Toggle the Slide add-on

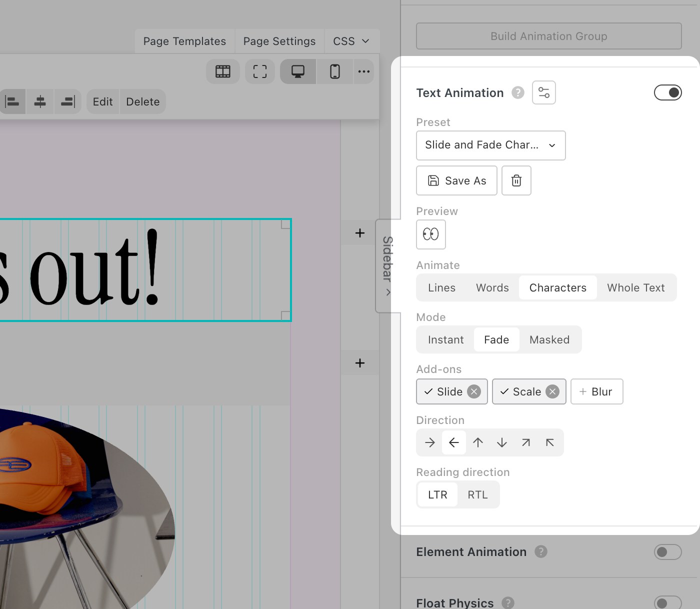tap(443, 391)
